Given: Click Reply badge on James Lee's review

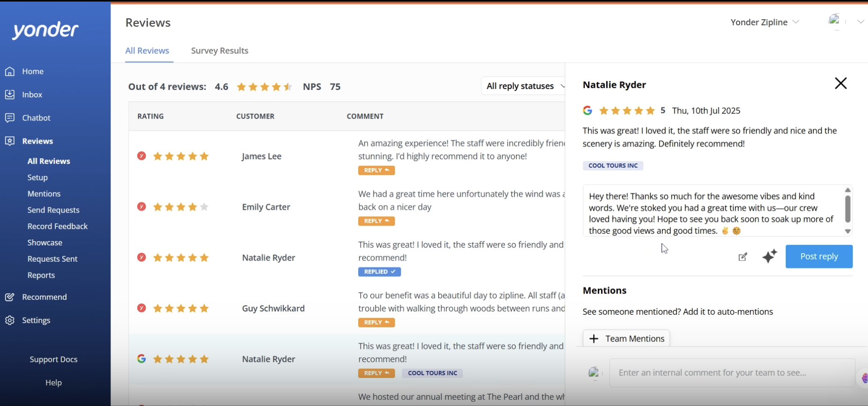Looking at the screenshot, I should pyautogui.click(x=376, y=170).
